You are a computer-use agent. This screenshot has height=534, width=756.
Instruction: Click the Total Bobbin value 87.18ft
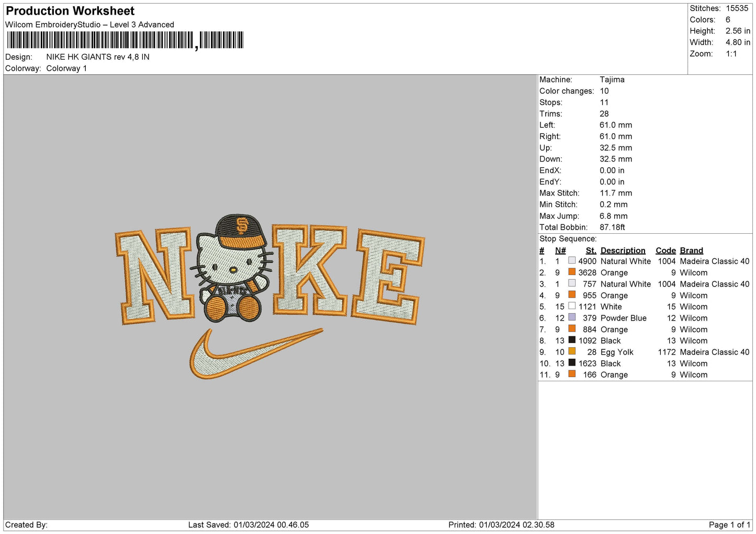tap(612, 227)
